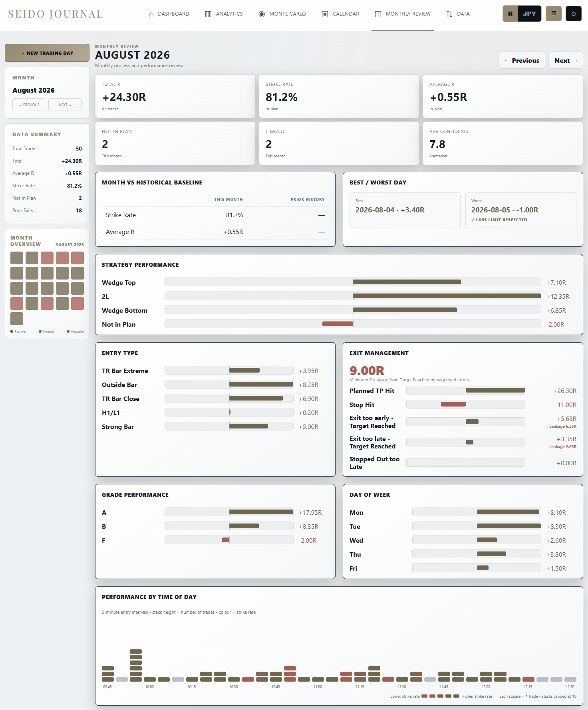Viewport: 588px width, 710px height.
Task: Click the Seido Journal logo
Action: 56,14
